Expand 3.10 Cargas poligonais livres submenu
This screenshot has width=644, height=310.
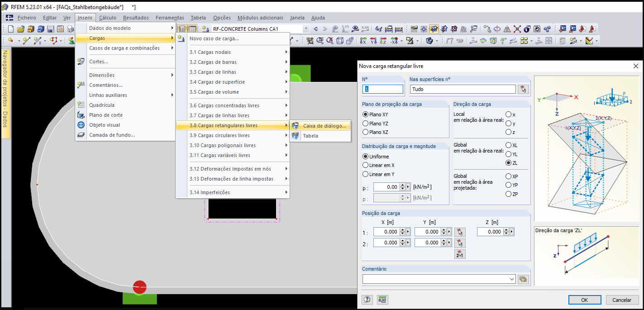tap(233, 145)
